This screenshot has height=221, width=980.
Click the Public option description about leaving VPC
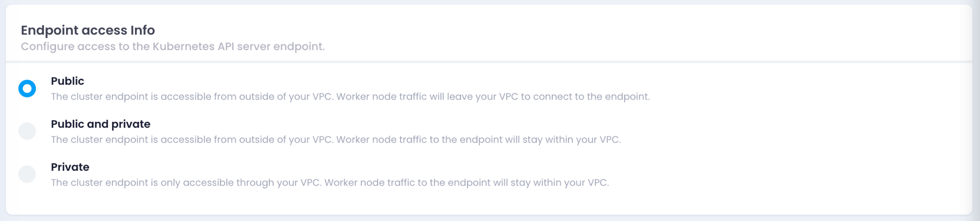pyautogui.click(x=350, y=97)
